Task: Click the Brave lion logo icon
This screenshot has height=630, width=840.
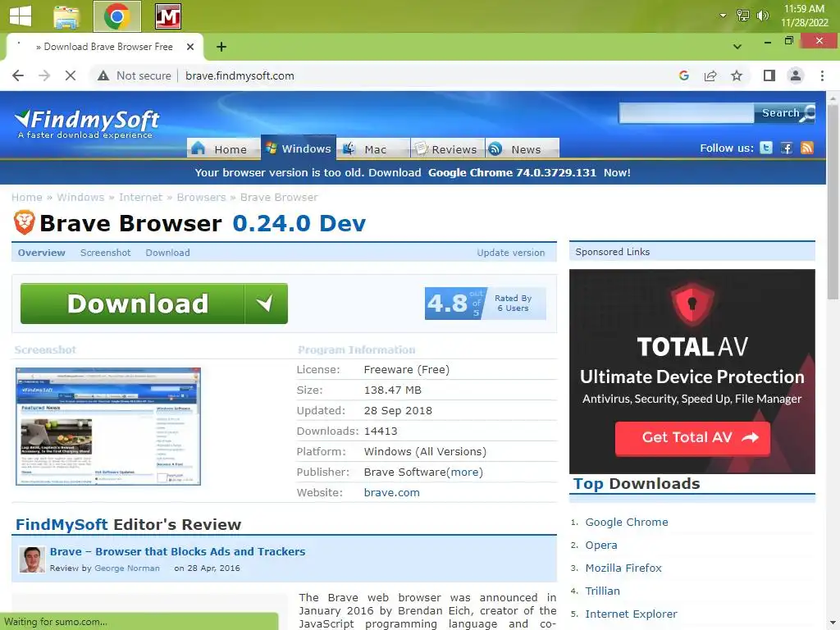Action: pyautogui.click(x=24, y=222)
